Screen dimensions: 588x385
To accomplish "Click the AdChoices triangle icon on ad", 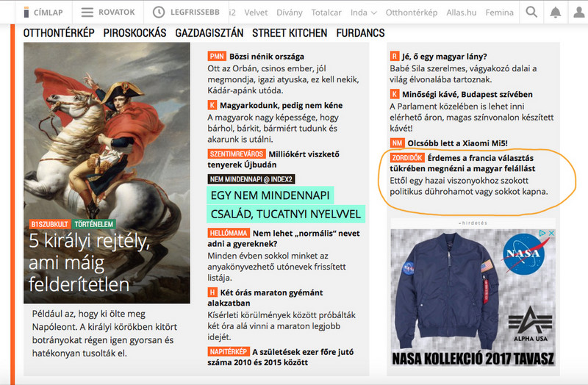I will pyautogui.click(x=542, y=233).
